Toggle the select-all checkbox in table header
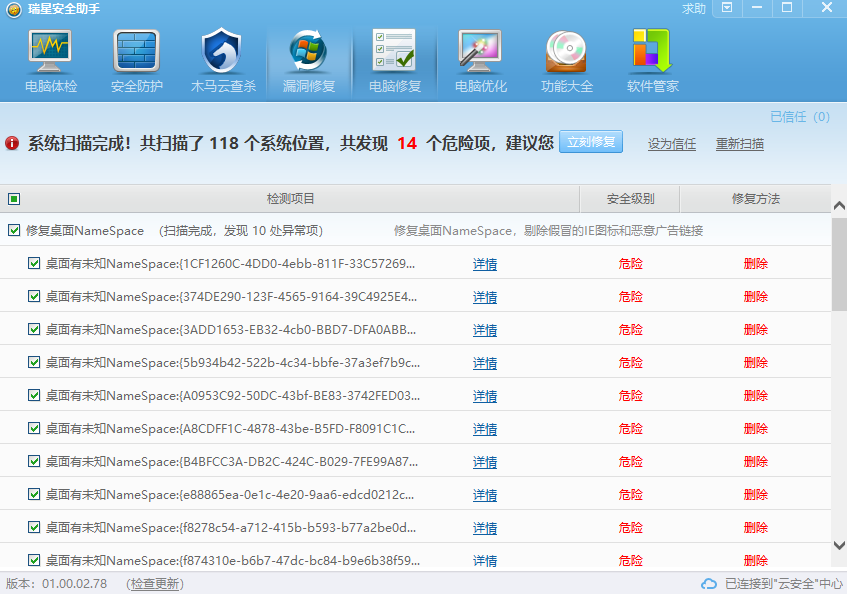 coord(14,199)
